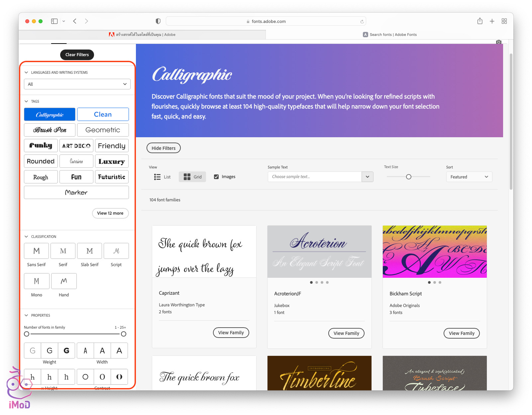
Task: Collapse the Classification section
Action: (26, 237)
